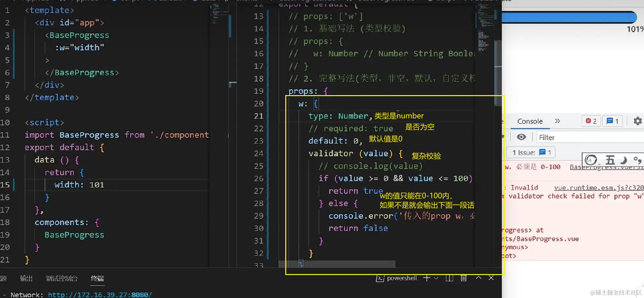Close the terminal panel with the X
This screenshot has width=644, height=298.
(x=491, y=278)
